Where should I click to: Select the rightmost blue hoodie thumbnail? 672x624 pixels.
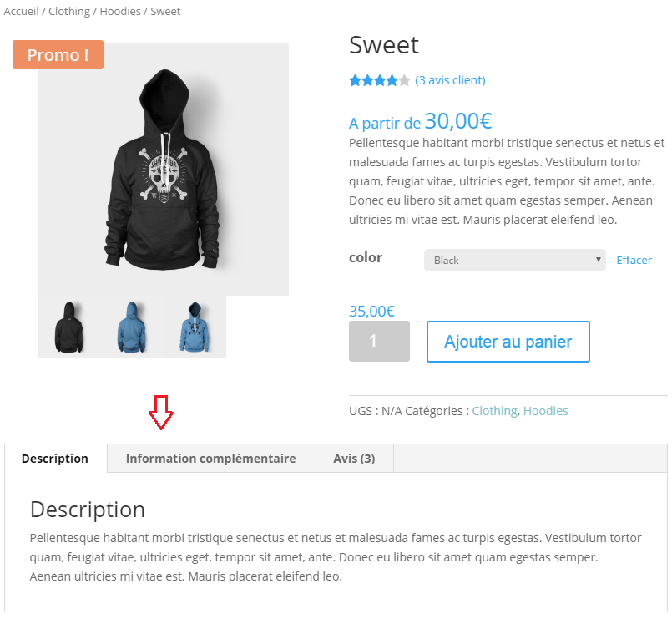tap(195, 329)
